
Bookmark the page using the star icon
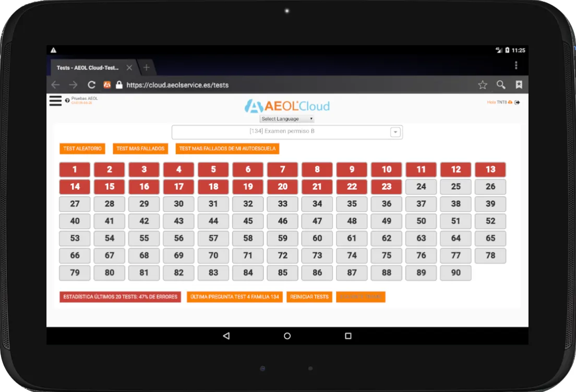point(482,84)
